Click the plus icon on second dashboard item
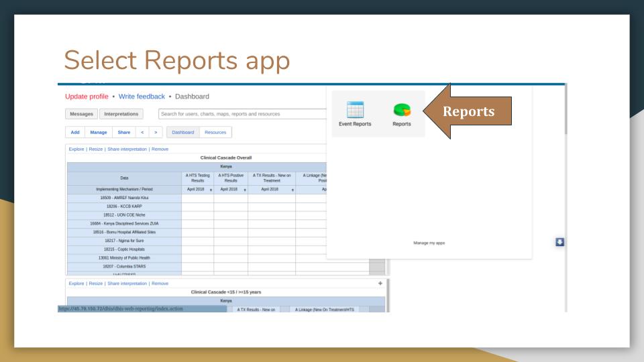 pyautogui.click(x=380, y=283)
